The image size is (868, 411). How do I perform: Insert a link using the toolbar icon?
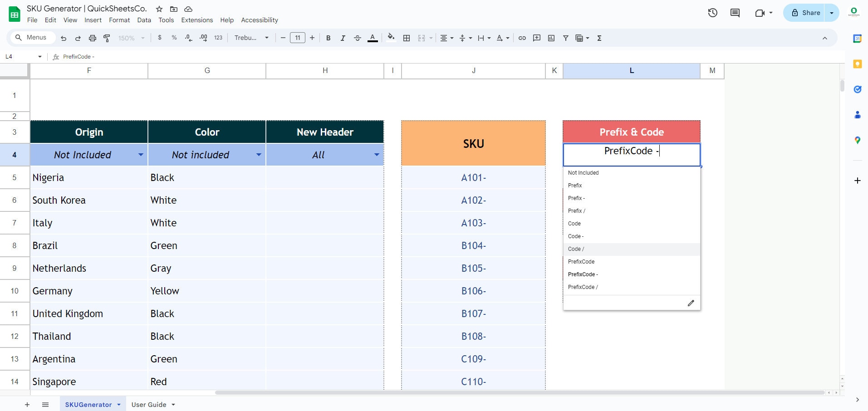pyautogui.click(x=521, y=38)
